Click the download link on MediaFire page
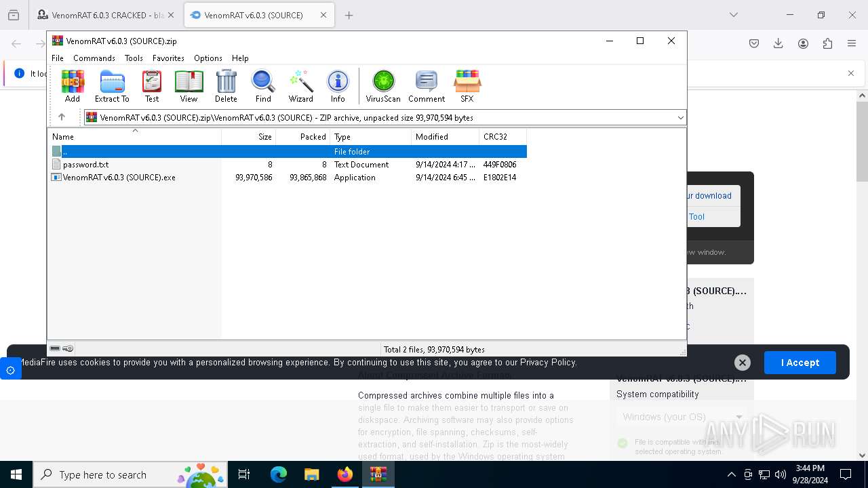The width and height of the screenshot is (868, 488). pos(709,195)
